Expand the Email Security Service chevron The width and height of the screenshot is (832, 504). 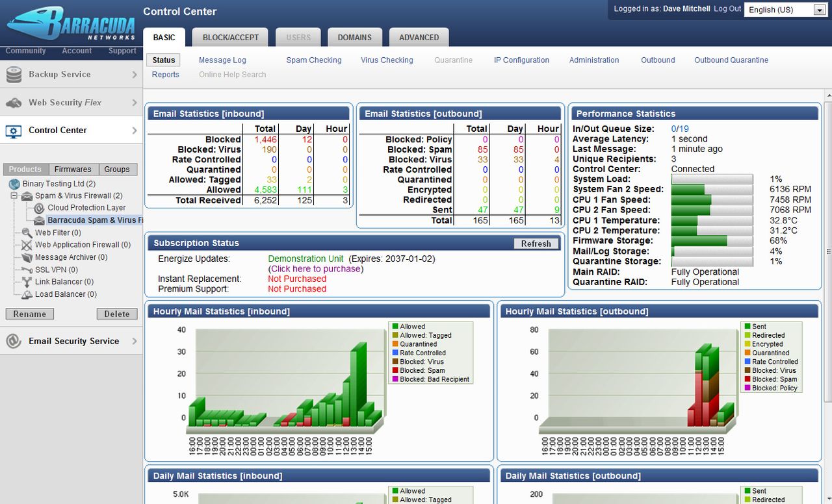tap(135, 341)
